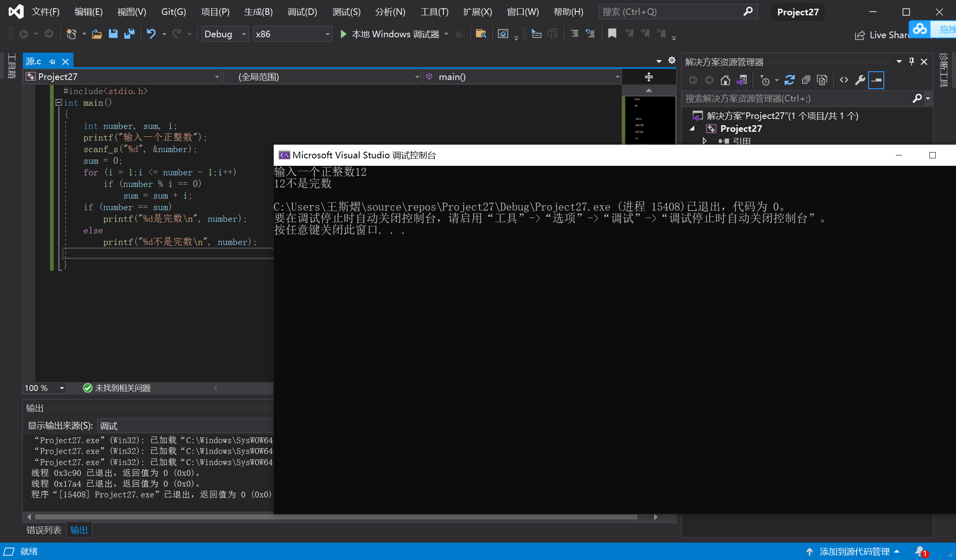Open the Project27 scope dropdown in editor

pyautogui.click(x=122, y=77)
